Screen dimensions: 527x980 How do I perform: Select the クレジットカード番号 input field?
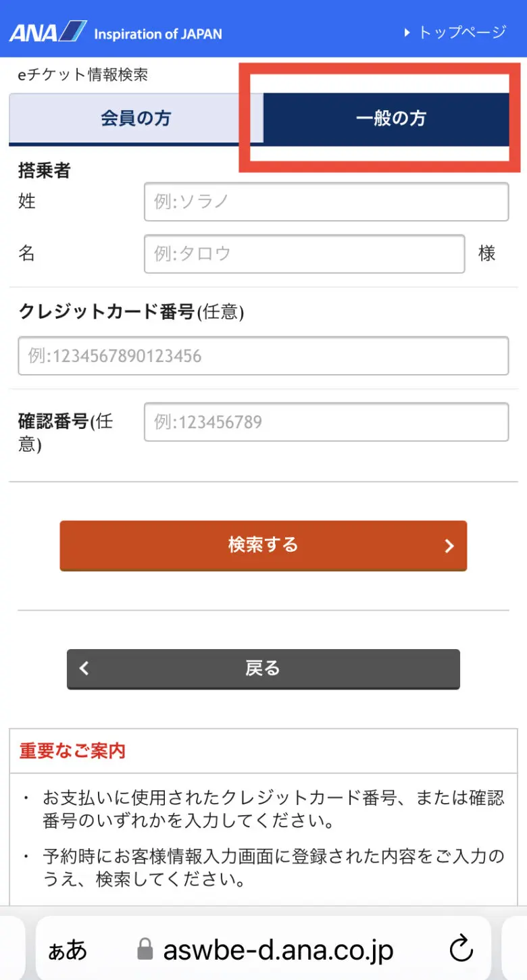(x=263, y=355)
